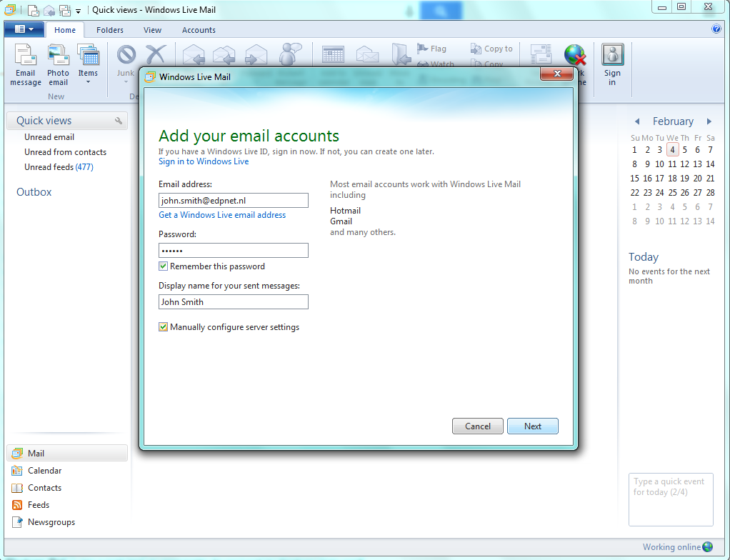Select Calendar in the navigation pane
Screen dimensions: 730x560
coord(67,470)
